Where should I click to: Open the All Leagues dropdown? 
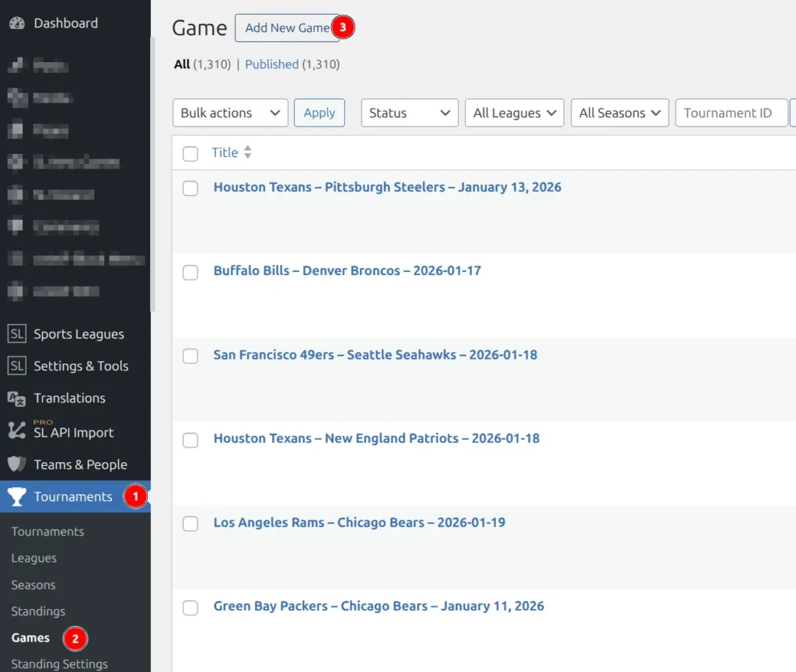pyautogui.click(x=515, y=113)
